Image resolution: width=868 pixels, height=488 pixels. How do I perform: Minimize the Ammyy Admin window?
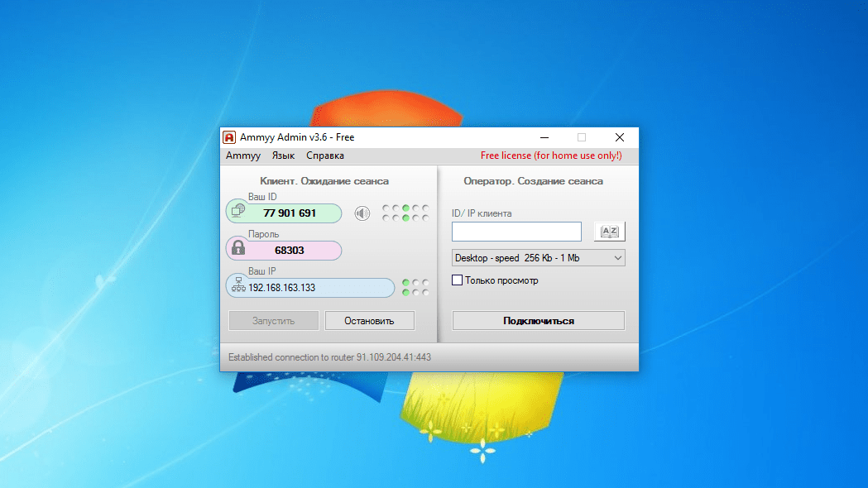coord(544,137)
